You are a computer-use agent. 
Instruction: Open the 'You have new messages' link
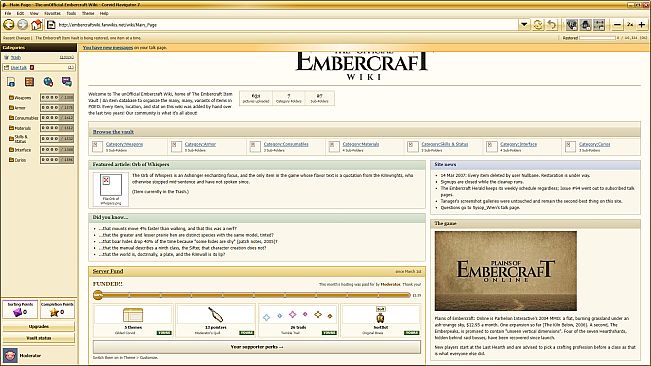point(108,48)
